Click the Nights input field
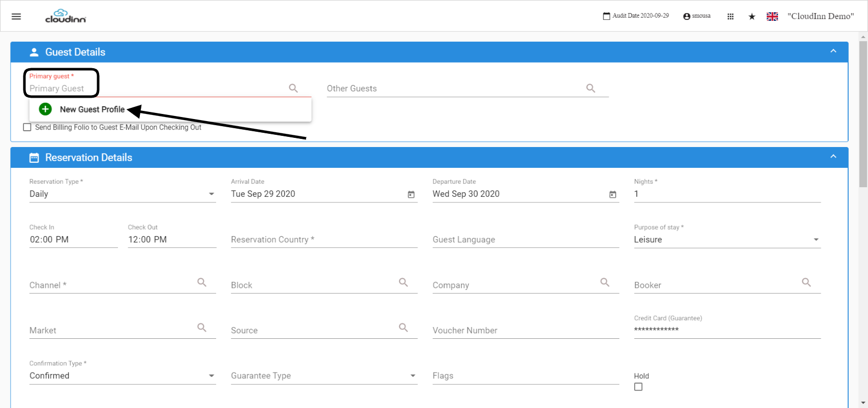Screen dimensions: 868x408 [x=727, y=194]
